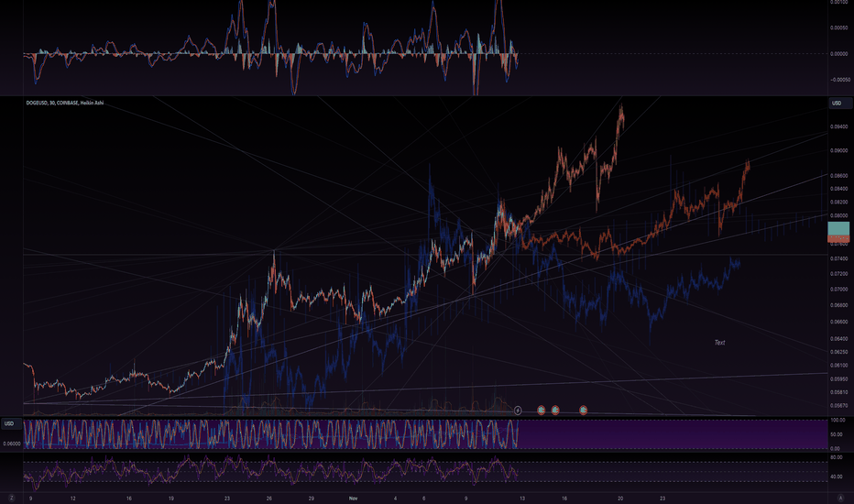
Task: Click the 0.07400 price axis label
Action: [838, 258]
